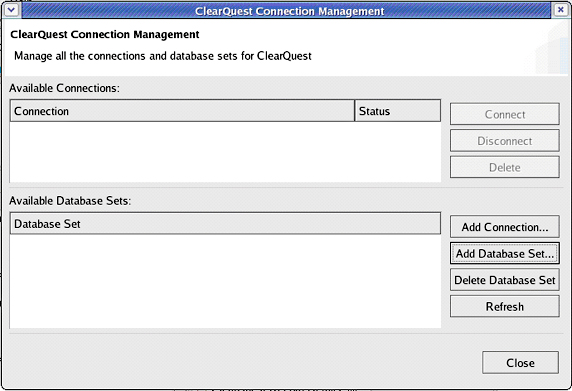
Task: Click the Close button at bottom
Action: 520,363
